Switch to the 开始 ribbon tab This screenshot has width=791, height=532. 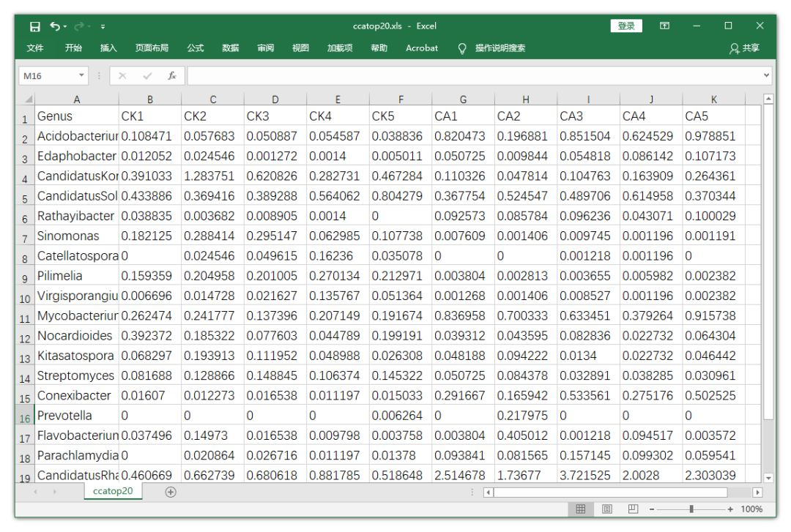click(x=73, y=48)
